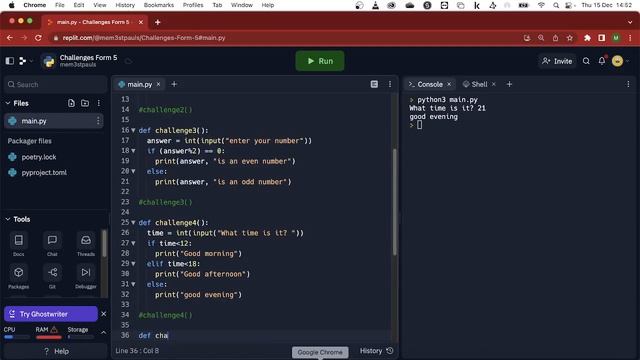Open the Chat tool
Screen dimensions: 640x360
pos(52,244)
